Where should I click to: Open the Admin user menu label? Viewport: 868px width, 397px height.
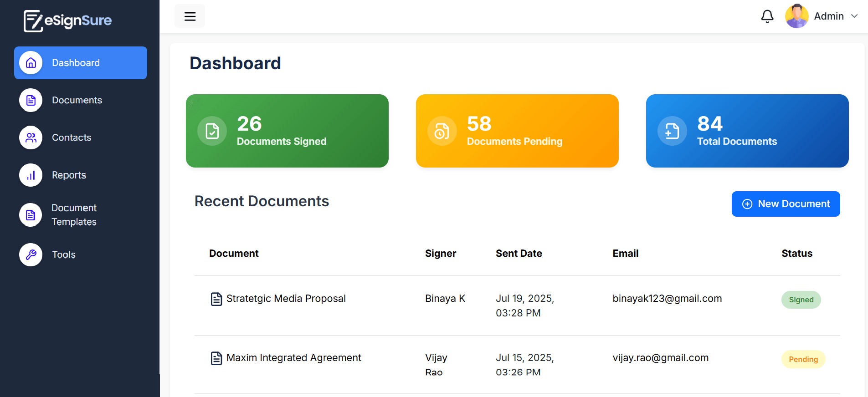coord(829,16)
